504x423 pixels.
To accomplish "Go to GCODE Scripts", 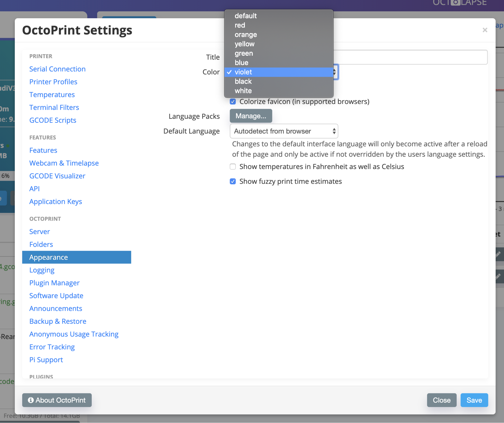I will [53, 120].
